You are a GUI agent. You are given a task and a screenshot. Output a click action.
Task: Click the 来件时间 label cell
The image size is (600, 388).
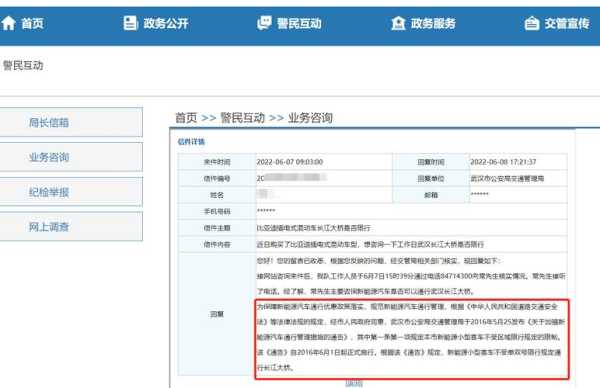[217, 162]
